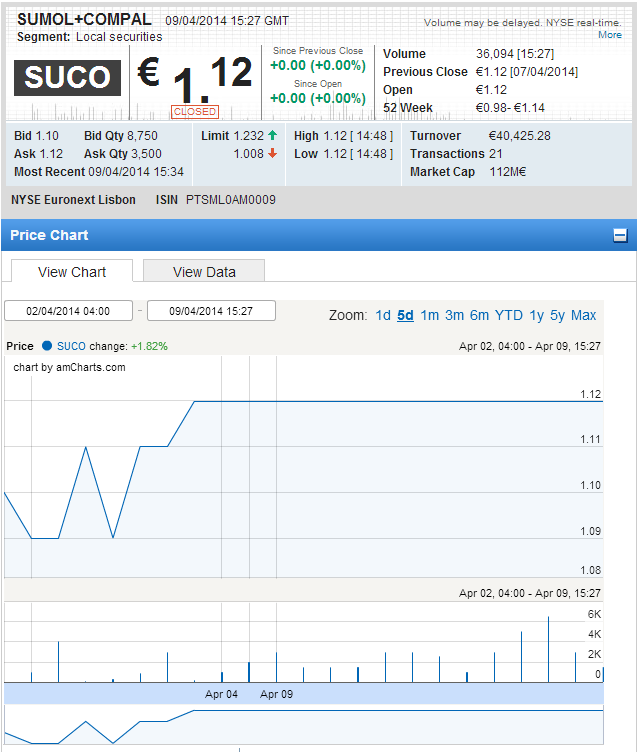The height and width of the screenshot is (752, 642).
Task: Click the red down arrow beside 1.008
Action: click(272, 153)
